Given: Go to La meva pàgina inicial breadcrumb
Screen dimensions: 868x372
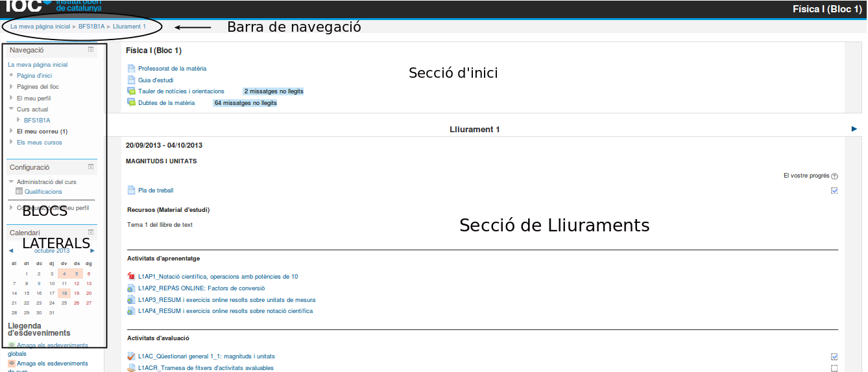Looking at the screenshot, I should [40, 27].
